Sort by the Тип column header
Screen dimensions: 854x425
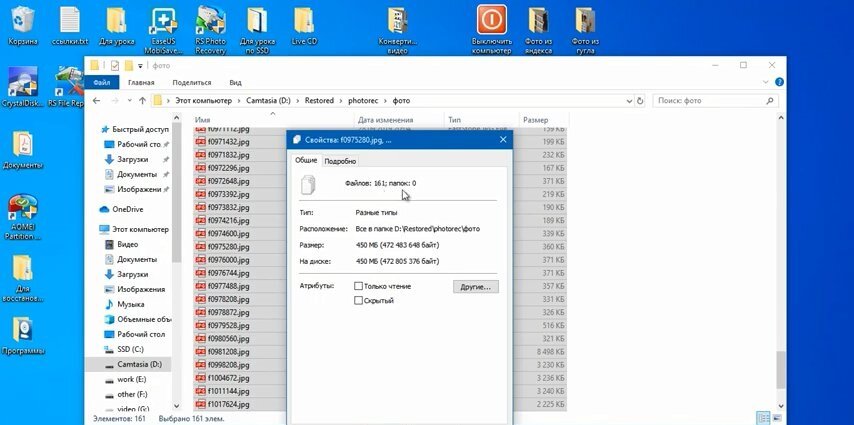(x=481, y=120)
